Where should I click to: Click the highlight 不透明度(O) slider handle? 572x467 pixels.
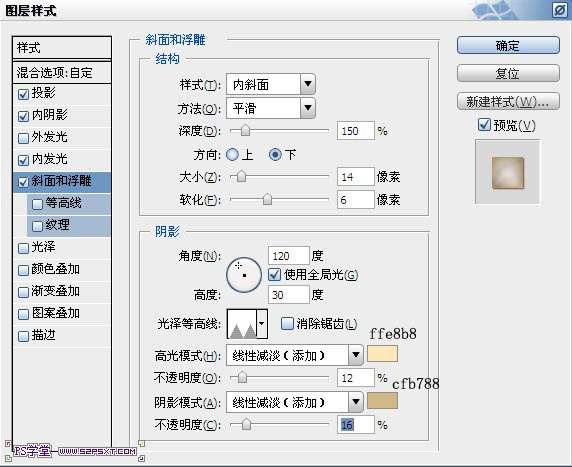pyautogui.click(x=242, y=377)
